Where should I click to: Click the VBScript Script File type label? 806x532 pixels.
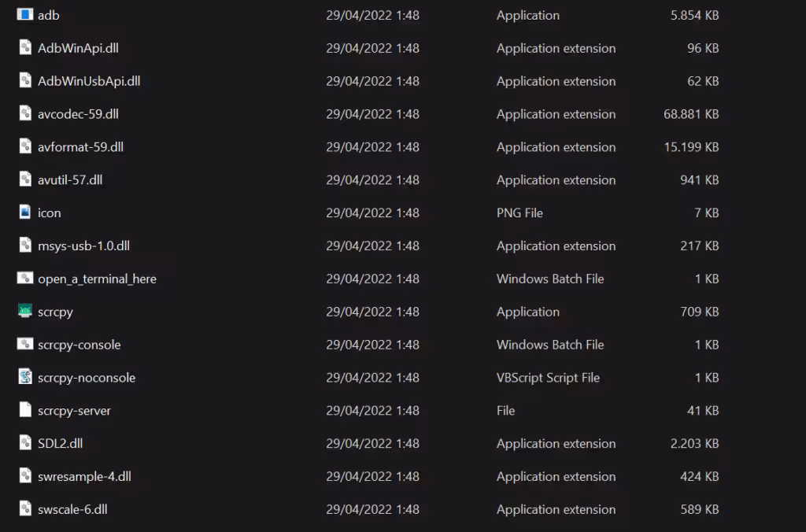point(548,378)
